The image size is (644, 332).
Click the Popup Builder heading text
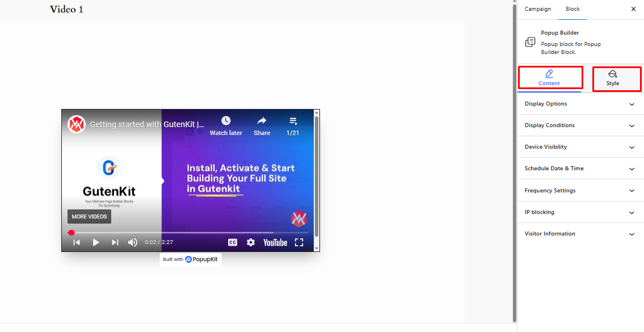560,33
